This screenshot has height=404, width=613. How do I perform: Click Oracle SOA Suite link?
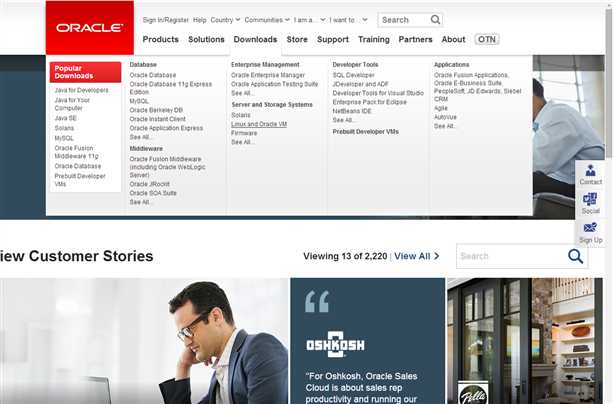[153, 193]
